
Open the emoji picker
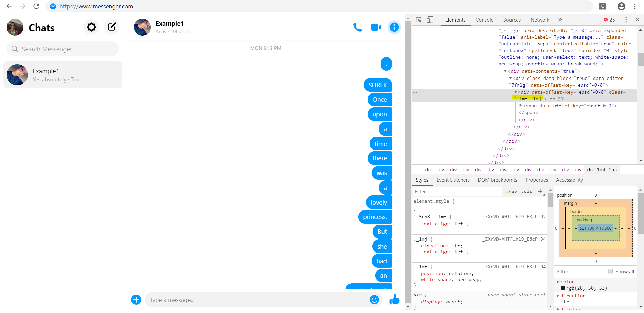[x=375, y=300]
